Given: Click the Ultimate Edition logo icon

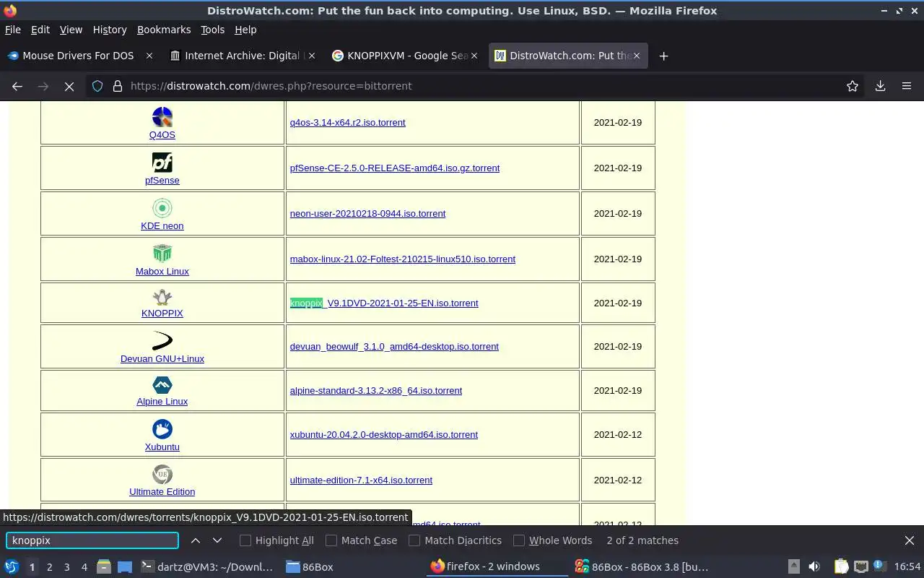Looking at the screenshot, I should click(x=162, y=475).
